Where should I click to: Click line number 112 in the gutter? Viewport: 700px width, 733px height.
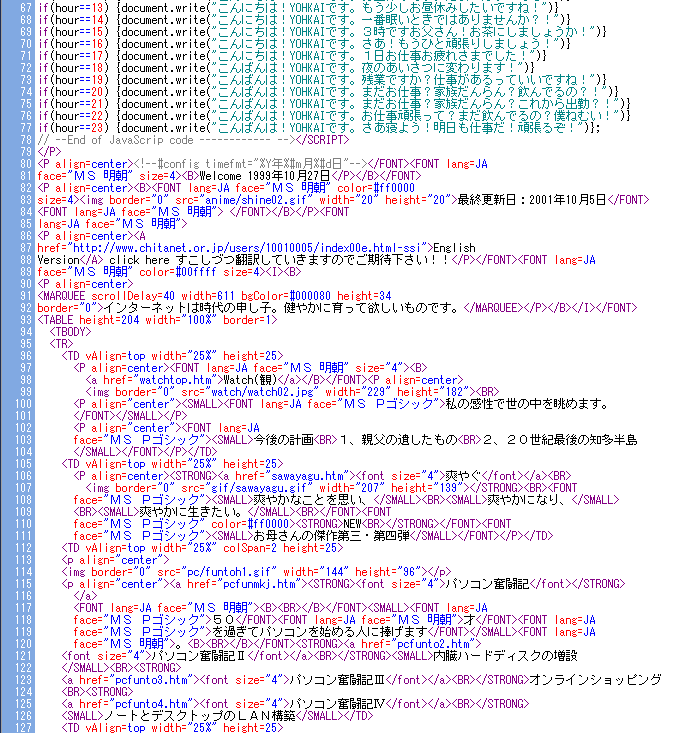(23, 548)
